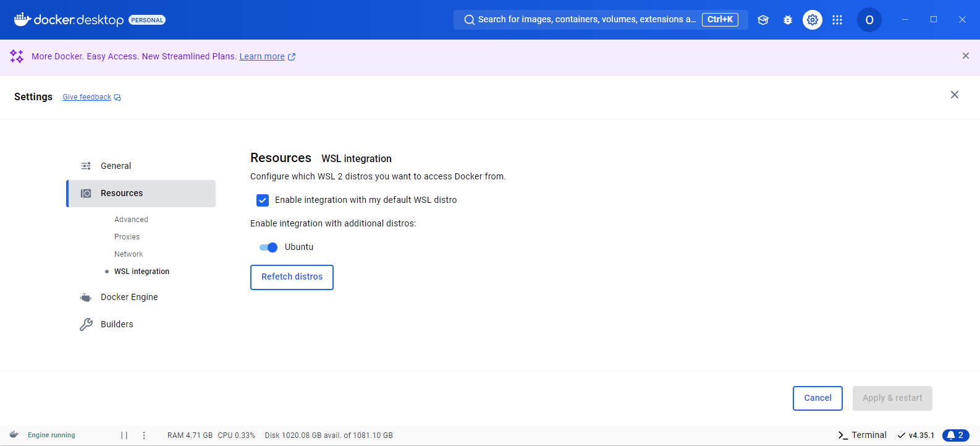Click the Cancel button

817,398
